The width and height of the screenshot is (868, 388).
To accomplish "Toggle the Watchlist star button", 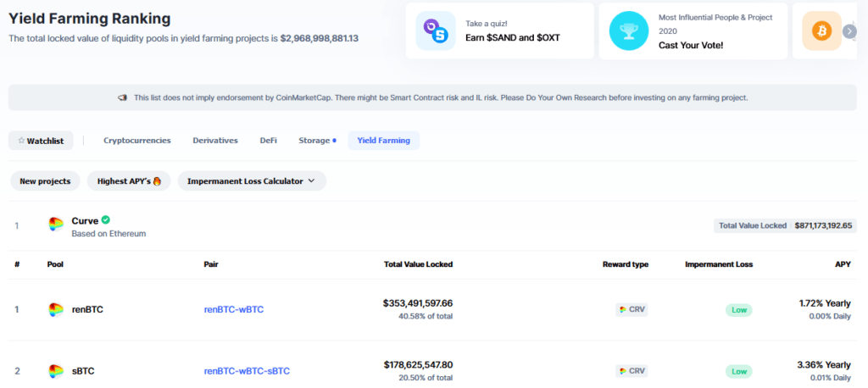I will tap(41, 141).
